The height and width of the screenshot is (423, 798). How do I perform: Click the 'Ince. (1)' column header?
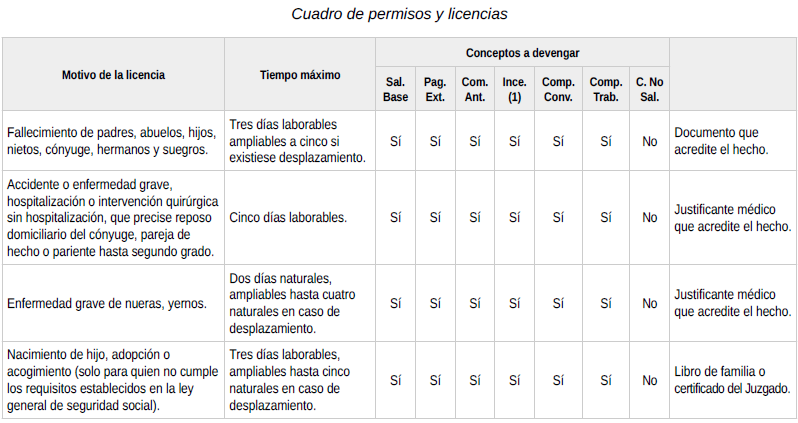click(514, 89)
